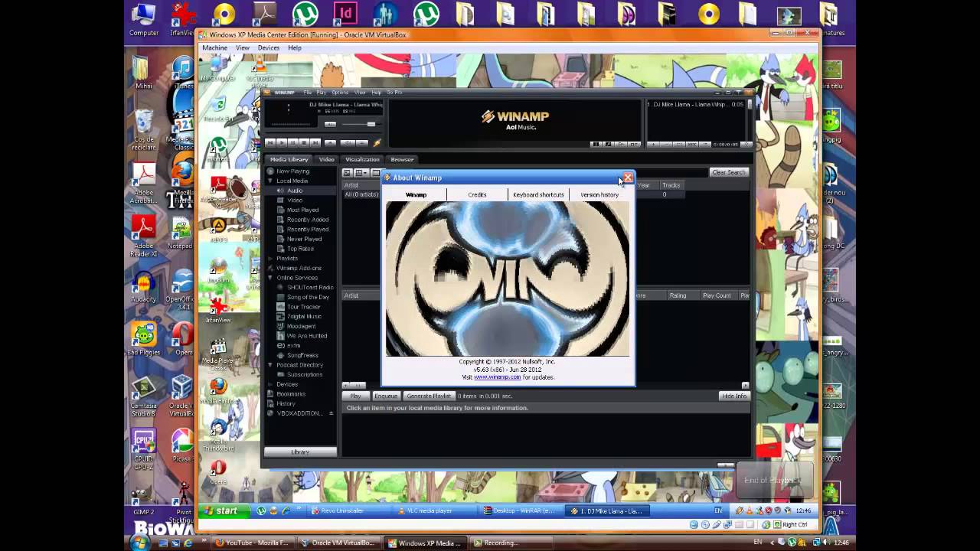Open ex.fm service

pos(293,345)
